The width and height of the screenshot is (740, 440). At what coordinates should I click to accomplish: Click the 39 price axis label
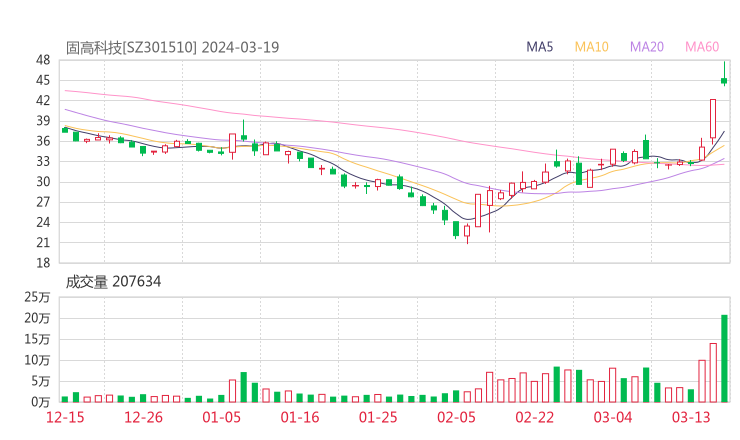(43, 121)
